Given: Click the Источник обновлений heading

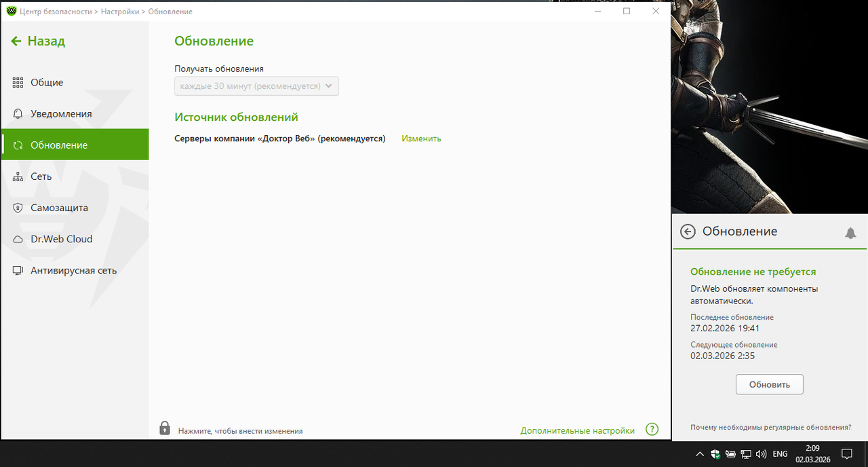Looking at the screenshot, I should 236,117.
